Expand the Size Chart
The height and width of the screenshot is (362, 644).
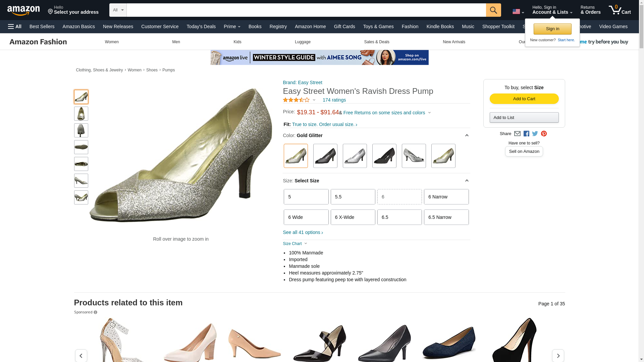coord(295,244)
